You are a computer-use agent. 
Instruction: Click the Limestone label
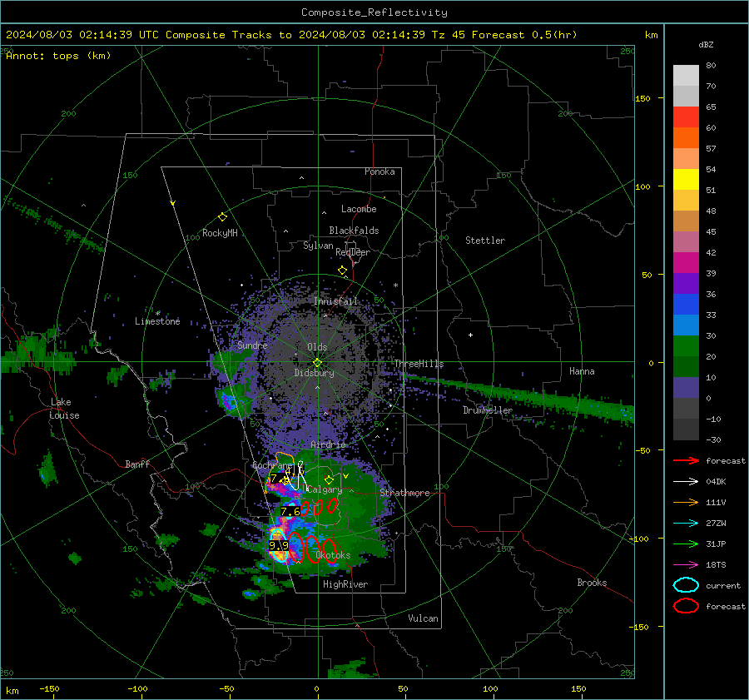[x=157, y=321]
